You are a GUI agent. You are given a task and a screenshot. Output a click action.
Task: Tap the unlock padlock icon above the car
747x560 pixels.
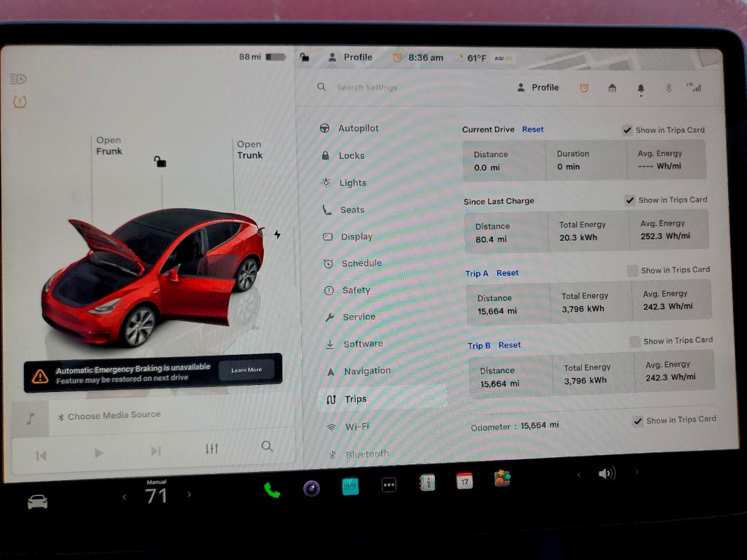(160, 162)
